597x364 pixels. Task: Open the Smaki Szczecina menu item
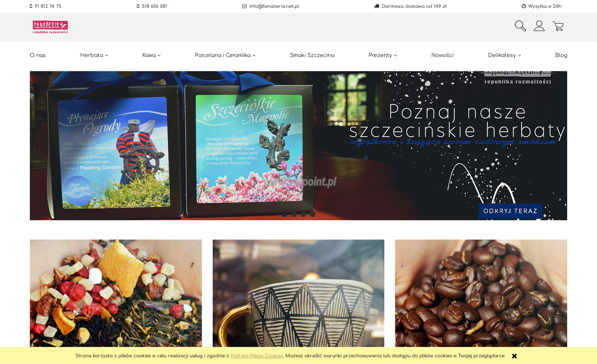pyautogui.click(x=312, y=55)
